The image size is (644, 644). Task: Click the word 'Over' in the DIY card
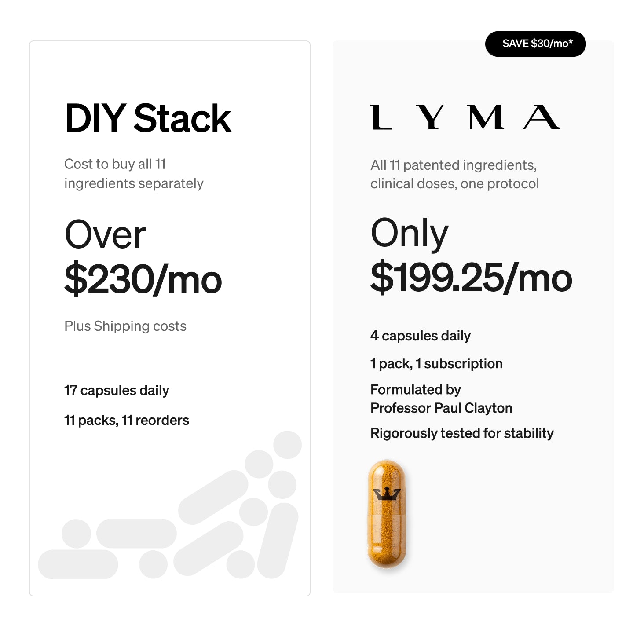tap(105, 235)
